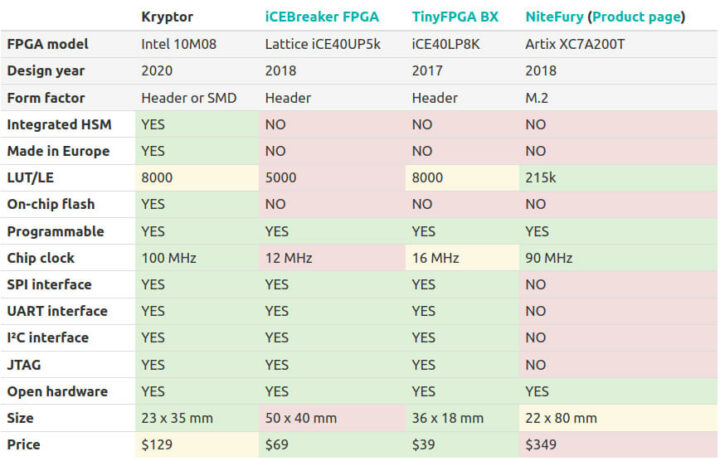Click the 100 MHz chip clock cell
This screenshot has height=461, width=720.
(x=197, y=258)
